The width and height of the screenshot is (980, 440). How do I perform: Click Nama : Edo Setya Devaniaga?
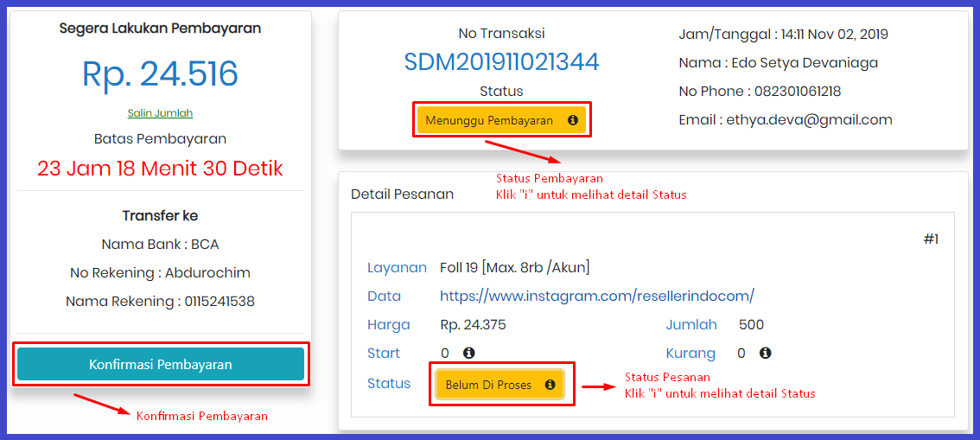click(778, 63)
